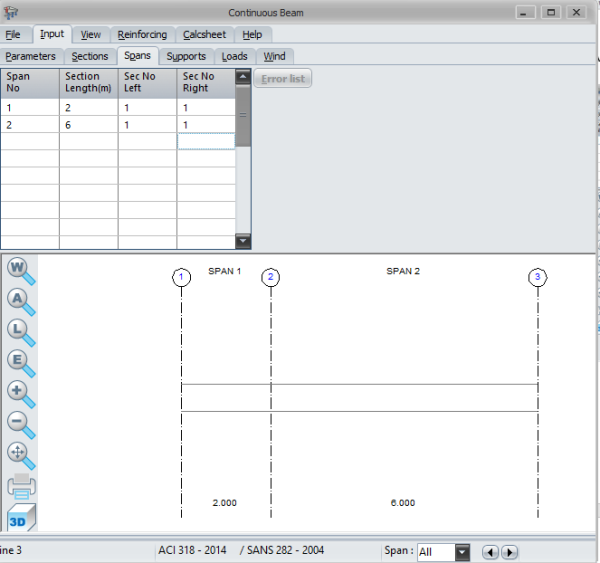Click the Zoom All (A) magnifier icon

[x=20, y=300]
